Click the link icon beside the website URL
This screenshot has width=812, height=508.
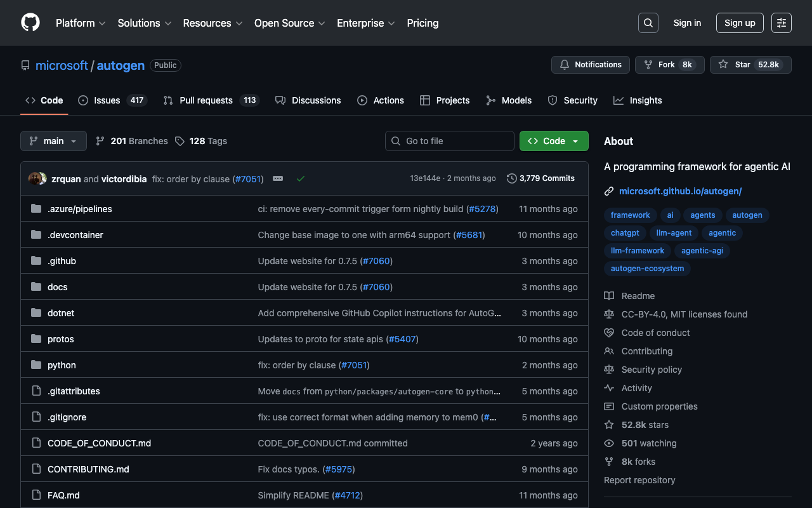click(609, 191)
